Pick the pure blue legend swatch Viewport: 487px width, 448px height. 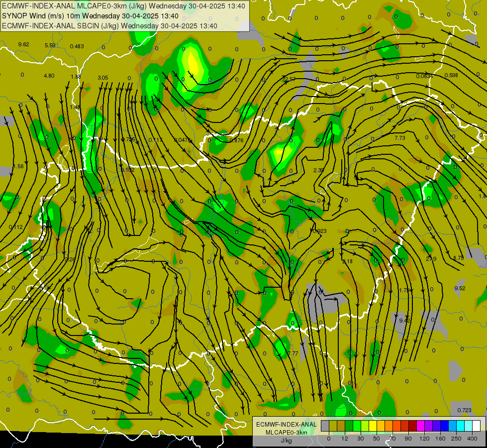coord(444,426)
